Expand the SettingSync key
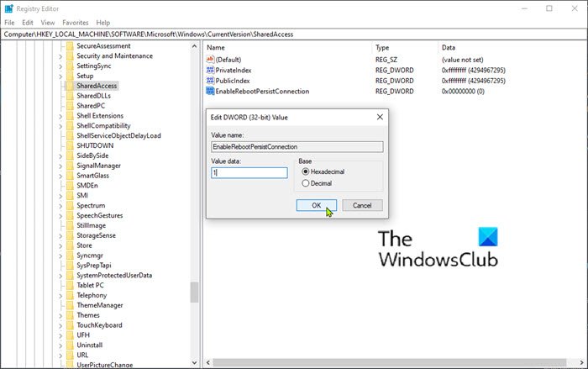This screenshot has width=588, height=369. point(60,66)
